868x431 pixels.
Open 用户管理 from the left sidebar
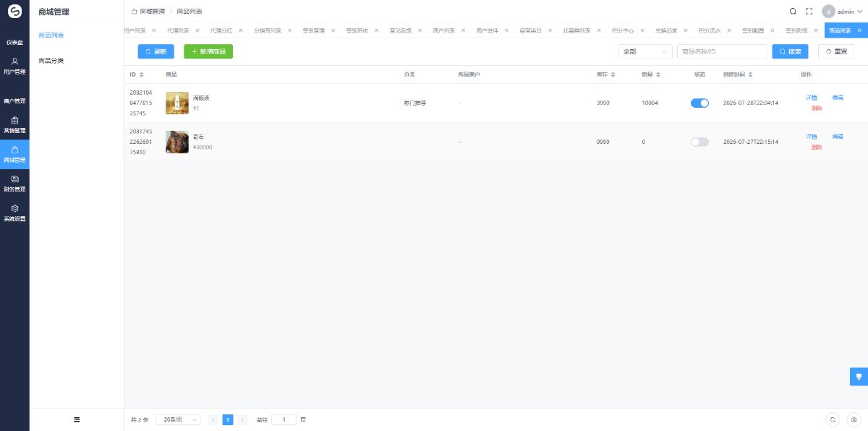pos(14,66)
